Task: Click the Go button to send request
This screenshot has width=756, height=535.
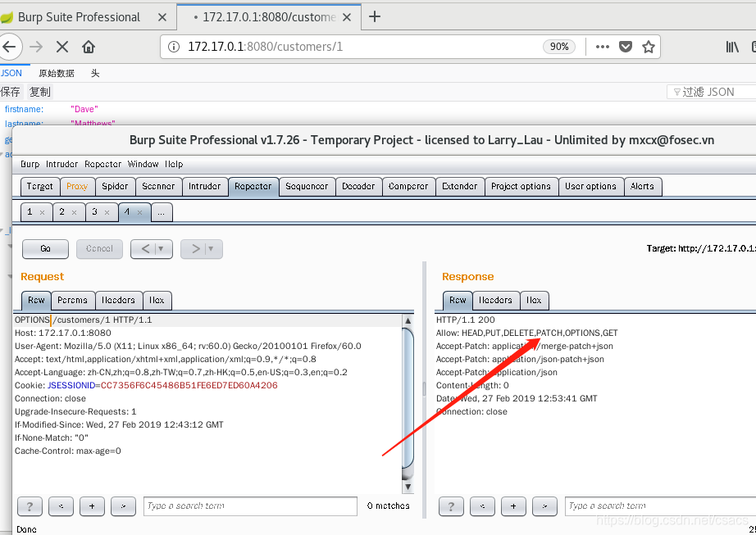Action: pos(45,249)
